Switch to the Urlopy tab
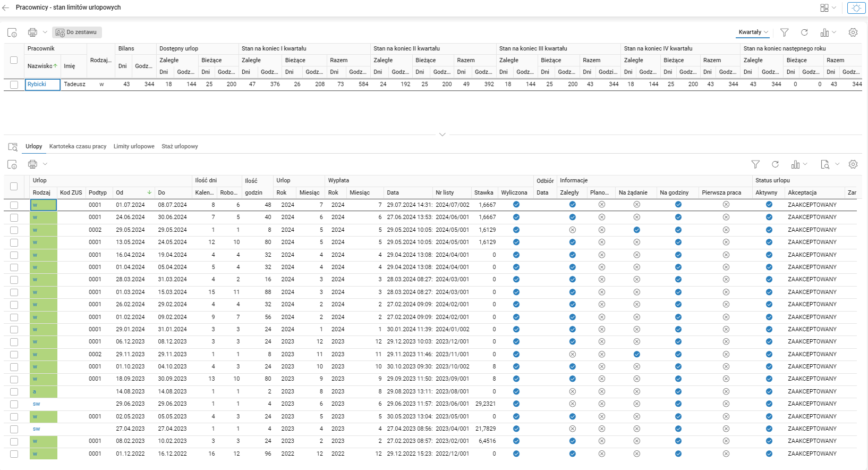The height and width of the screenshot is (470, 868). point(34,147)
